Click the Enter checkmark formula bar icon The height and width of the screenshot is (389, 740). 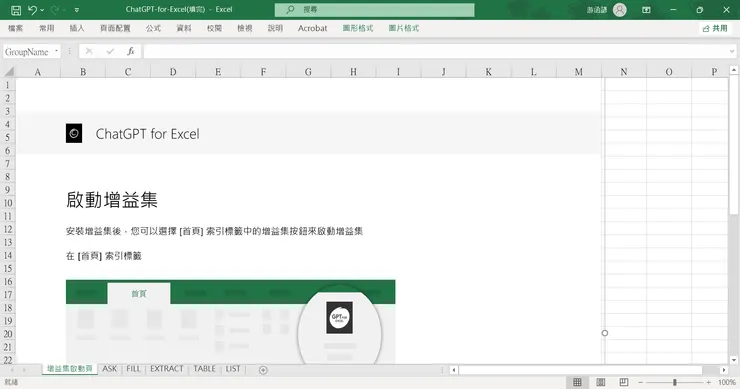[x=110, y=51]
